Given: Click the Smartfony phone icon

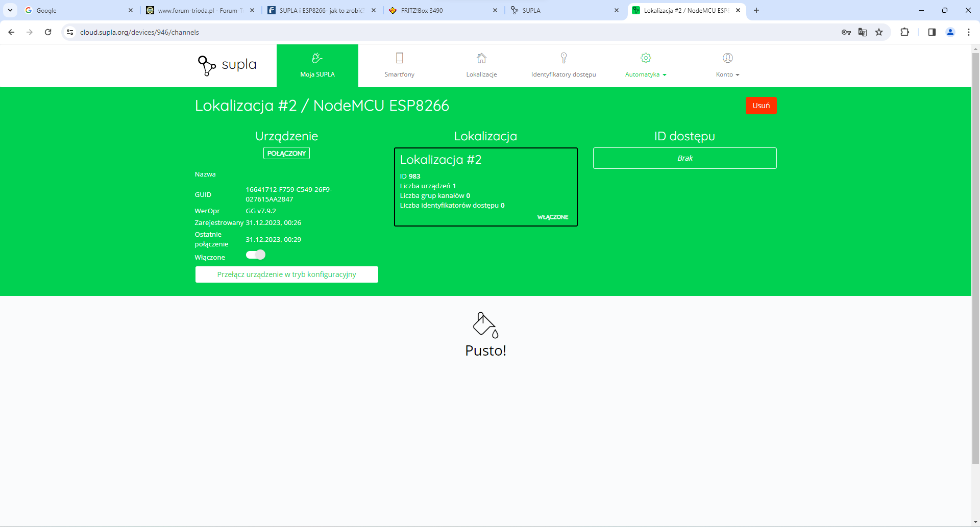Looking at the screenshot, I should point(400,58).
